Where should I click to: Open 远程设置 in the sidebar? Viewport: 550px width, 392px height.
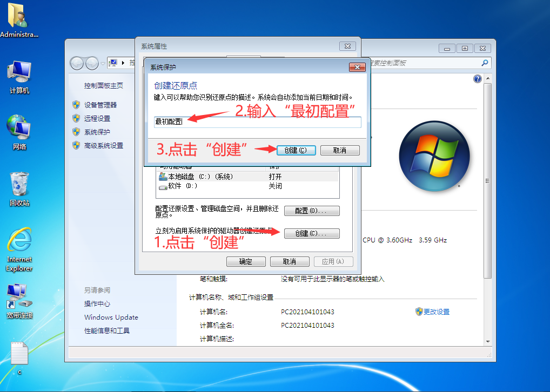[x=97, y=118]
